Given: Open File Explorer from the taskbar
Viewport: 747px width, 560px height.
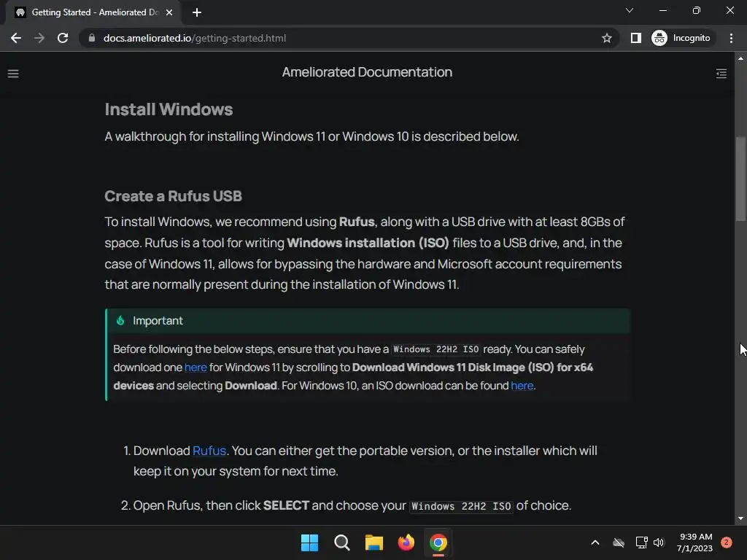Looking at the screenshot, I should pyautogui.click(x=374, y=542).
